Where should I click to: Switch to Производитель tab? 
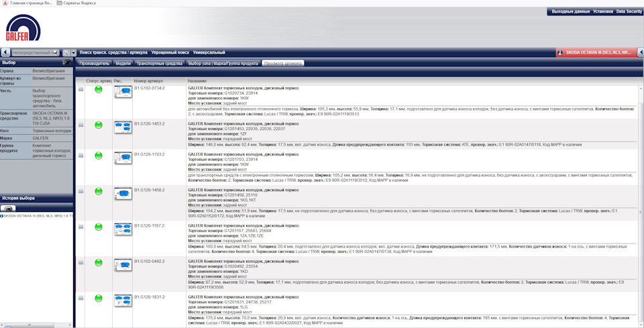point(95,64)
